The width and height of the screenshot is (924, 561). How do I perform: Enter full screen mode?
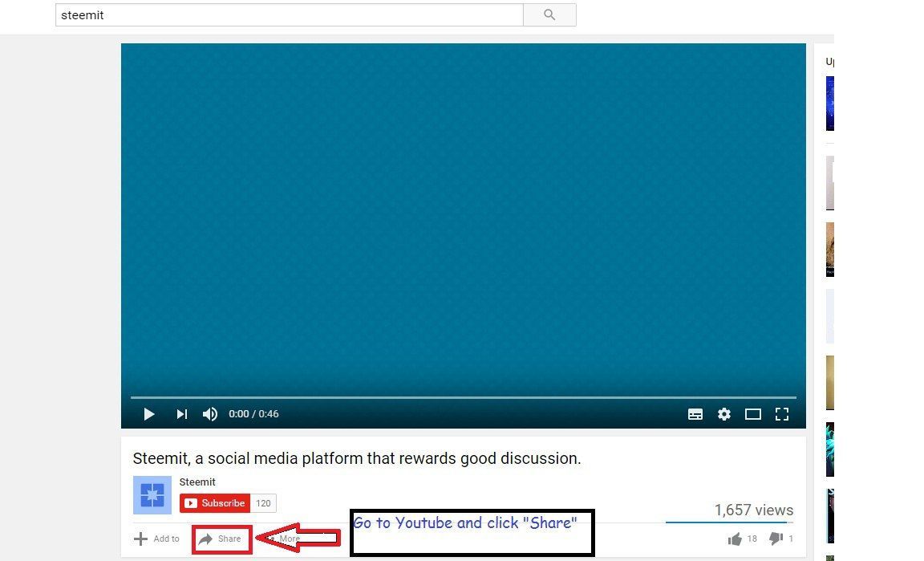point(782,414)
